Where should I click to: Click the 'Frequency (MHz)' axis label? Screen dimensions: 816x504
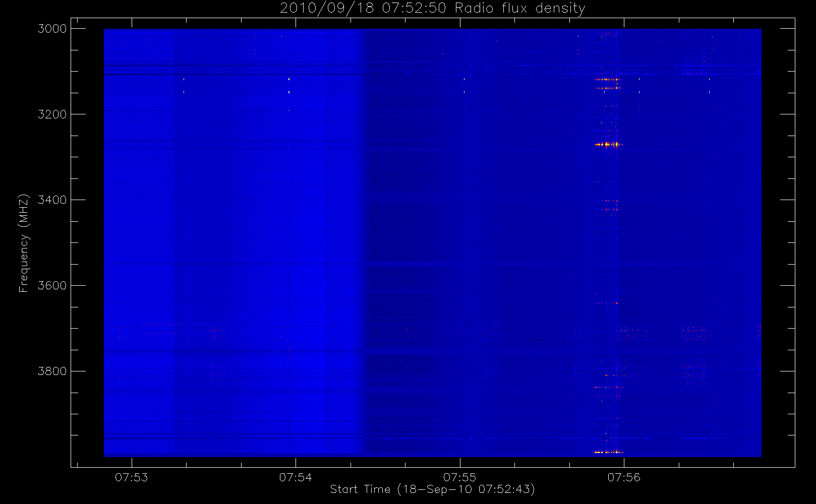24,243
